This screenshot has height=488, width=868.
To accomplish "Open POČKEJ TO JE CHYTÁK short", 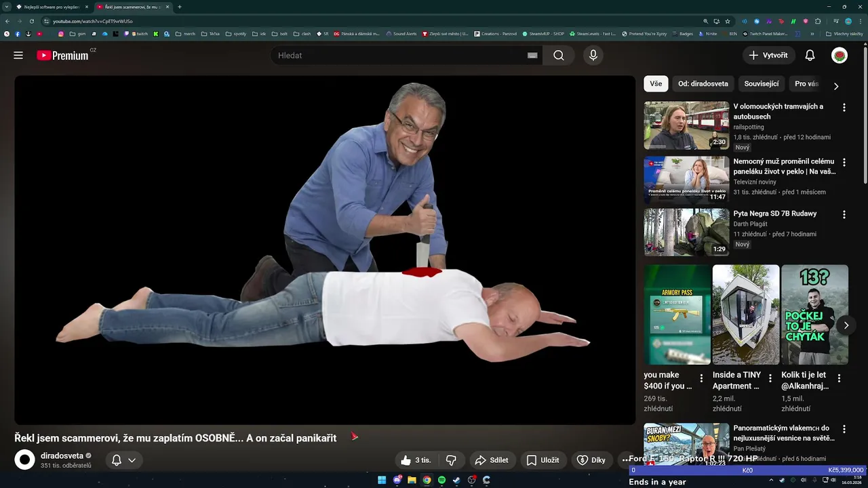I will (814, 314).
